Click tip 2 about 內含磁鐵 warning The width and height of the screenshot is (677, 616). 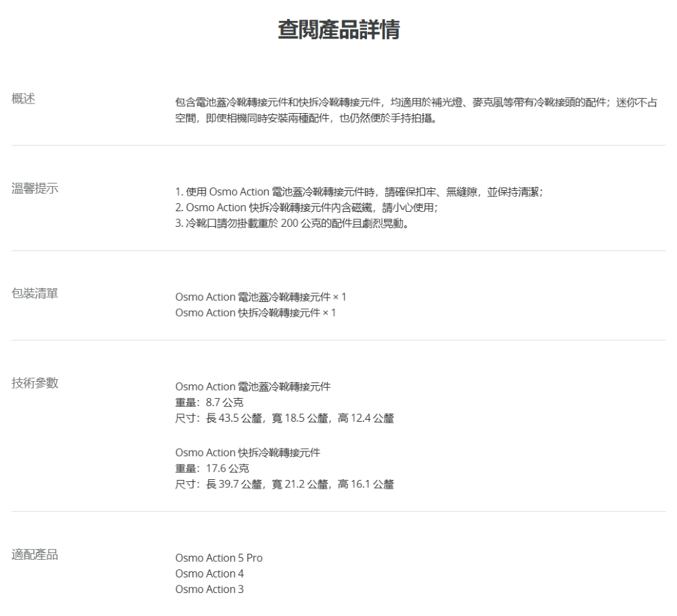coord(306,208)
